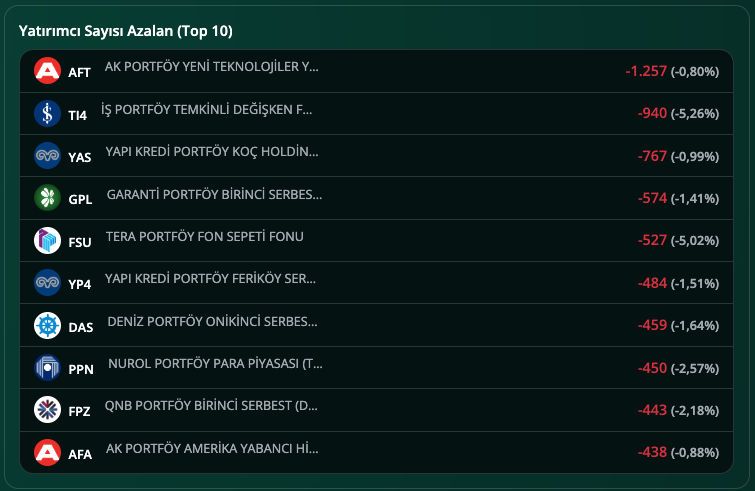
Task: Open DENİZ PORTFÖY ONİKİNCİ SERBES fund
Action: (212, 322)
